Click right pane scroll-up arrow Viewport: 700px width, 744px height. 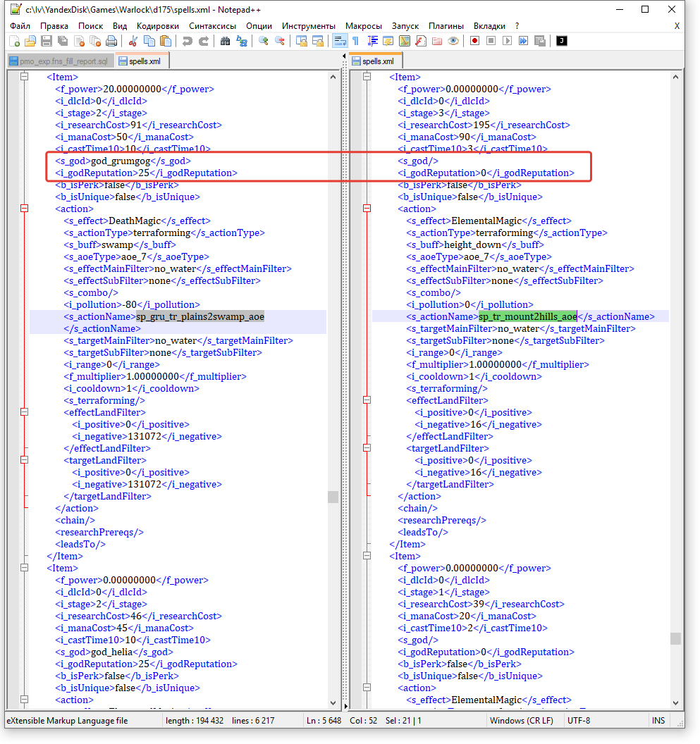point(676,77)
